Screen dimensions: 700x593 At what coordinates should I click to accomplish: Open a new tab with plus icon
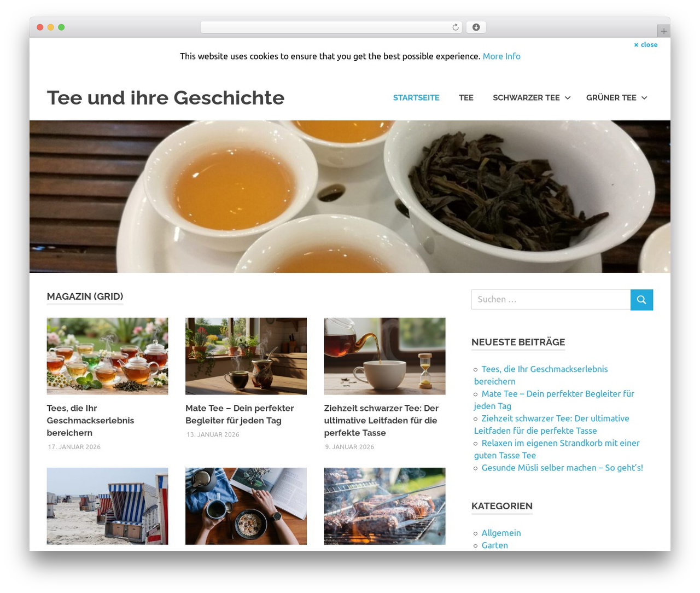(x=663, y=31)
